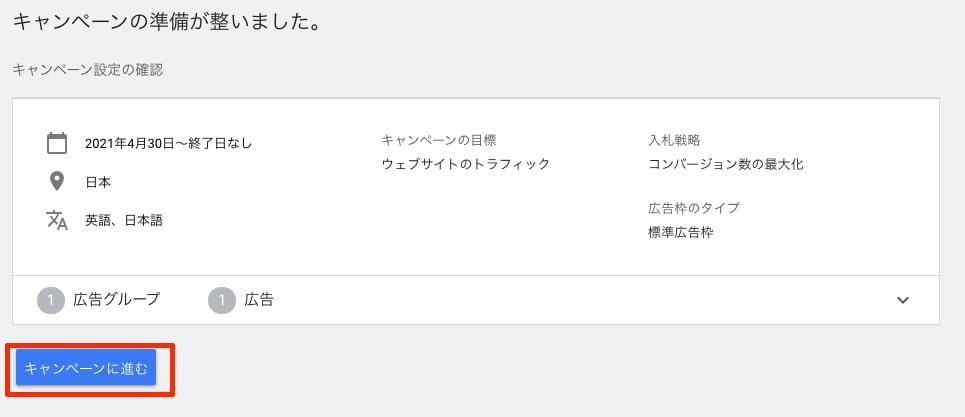Click the language translate icon
The image size is (965, 417).
click(x=57, y=220)
